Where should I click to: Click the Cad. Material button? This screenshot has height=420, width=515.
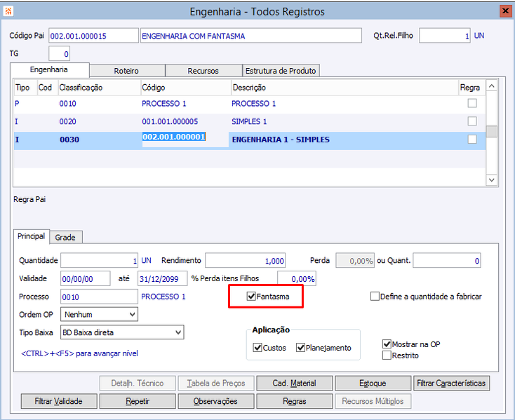[294, 384]
